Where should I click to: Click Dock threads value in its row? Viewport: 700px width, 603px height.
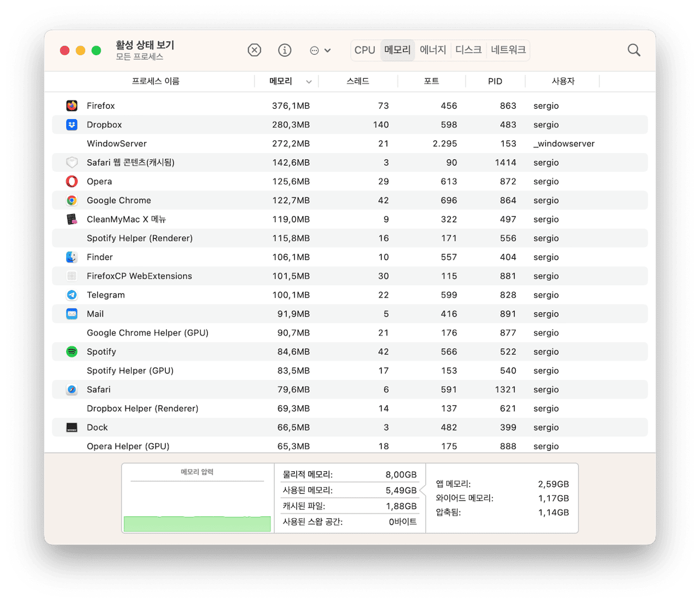coord(386,428)
